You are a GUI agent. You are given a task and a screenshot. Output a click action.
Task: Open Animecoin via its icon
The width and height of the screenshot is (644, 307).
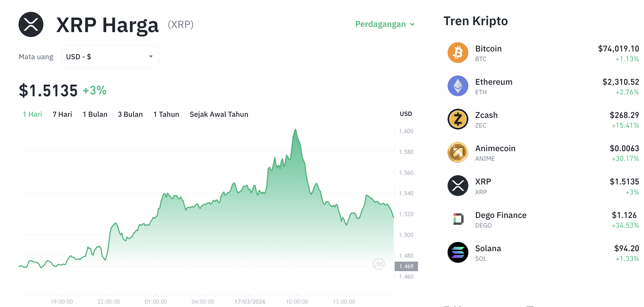coord(458,152)
